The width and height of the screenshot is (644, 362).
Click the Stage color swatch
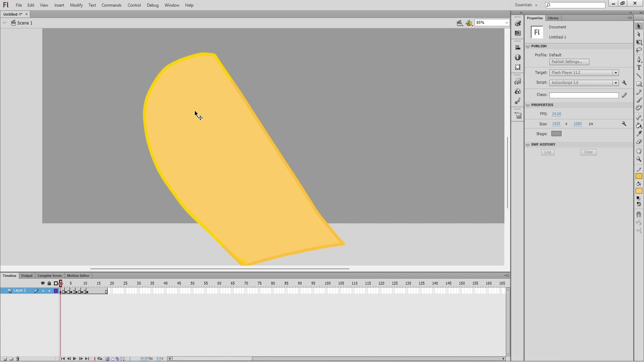click(556, 134)
